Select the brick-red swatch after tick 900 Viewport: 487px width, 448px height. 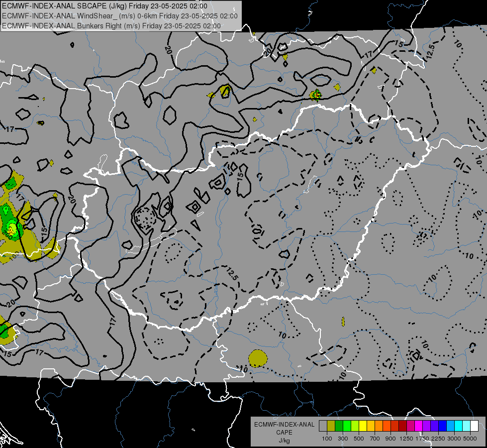395,426
